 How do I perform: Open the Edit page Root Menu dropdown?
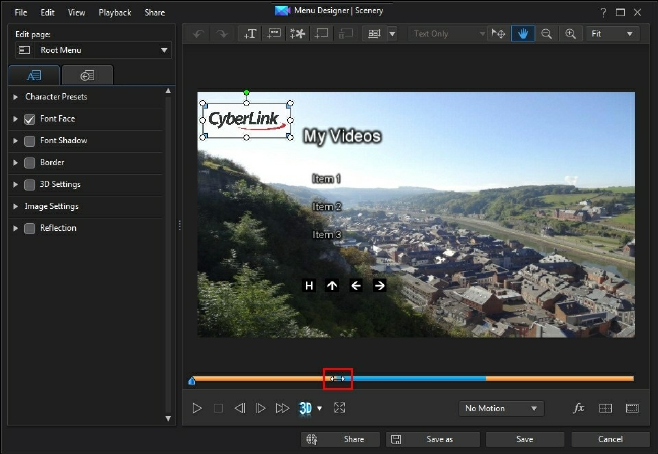[92, 50]
